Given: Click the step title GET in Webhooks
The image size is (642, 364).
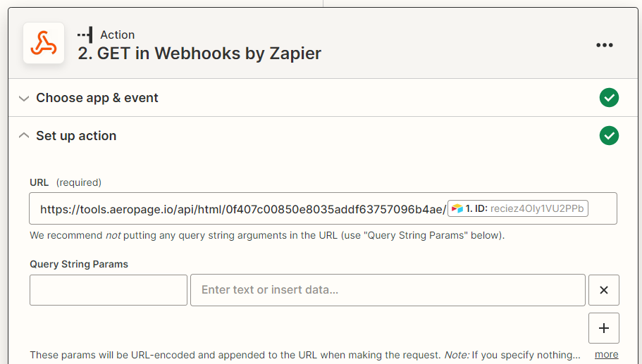Looking at the screenshot, I should point(199,54).
